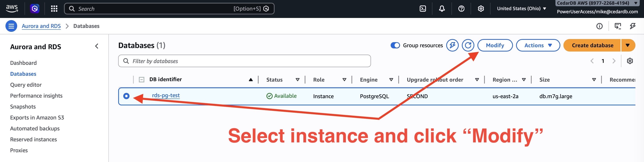Open the AWS services grid menu

pyautogui.click(x=54, y=9)
